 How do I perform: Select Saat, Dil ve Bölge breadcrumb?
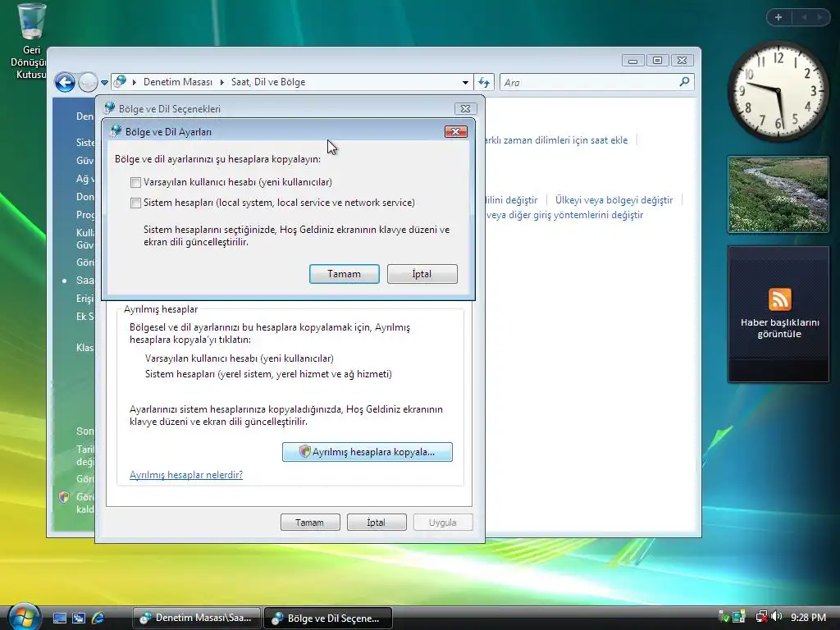pyautogui.click(x=268, y=82)
